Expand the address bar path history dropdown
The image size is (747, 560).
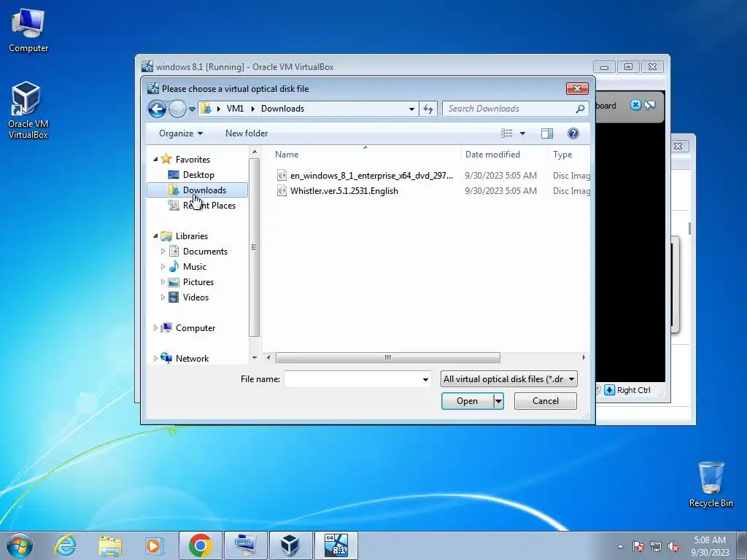[411, 109]
